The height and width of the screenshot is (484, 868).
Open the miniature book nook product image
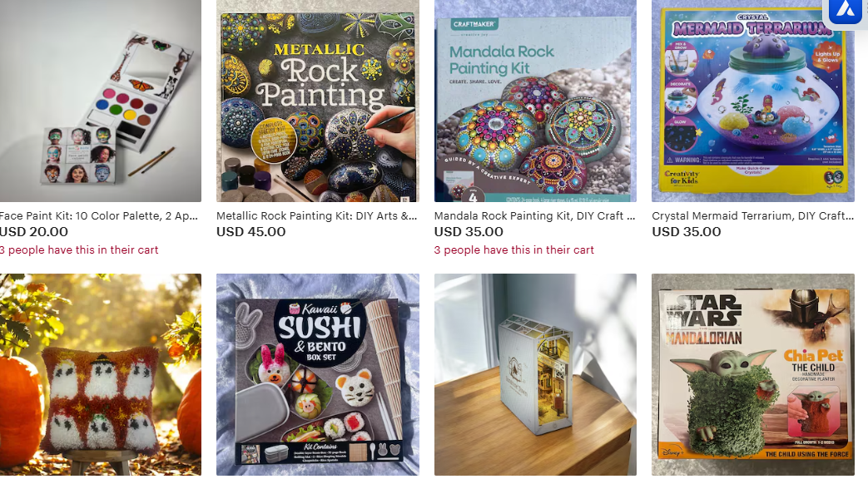point(535,374)
